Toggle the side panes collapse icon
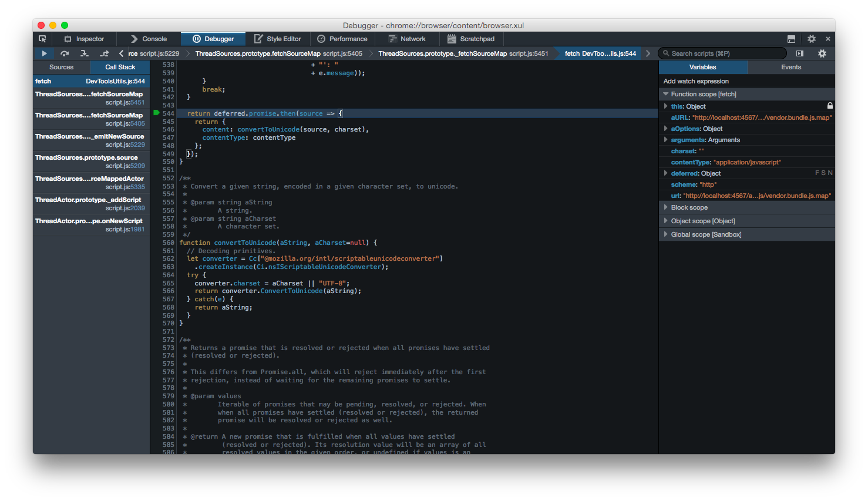This screenshot has height=501, width=868. 800,53
